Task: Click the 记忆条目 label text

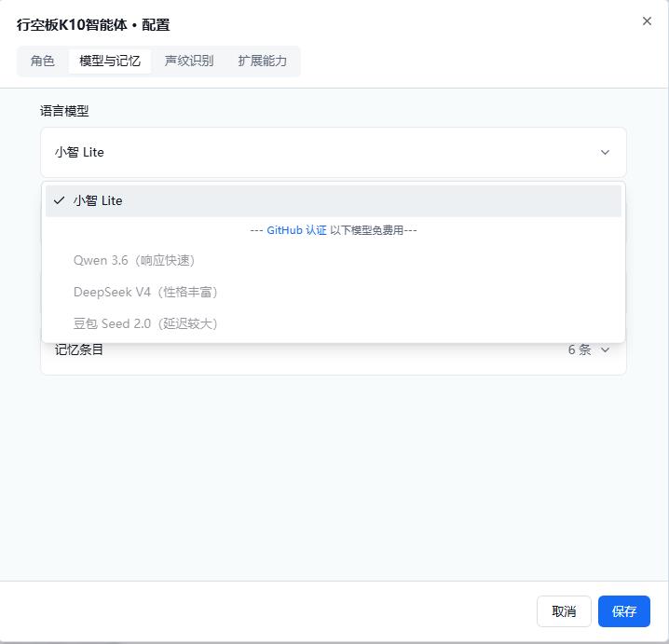Action: (x=79, y=349)
